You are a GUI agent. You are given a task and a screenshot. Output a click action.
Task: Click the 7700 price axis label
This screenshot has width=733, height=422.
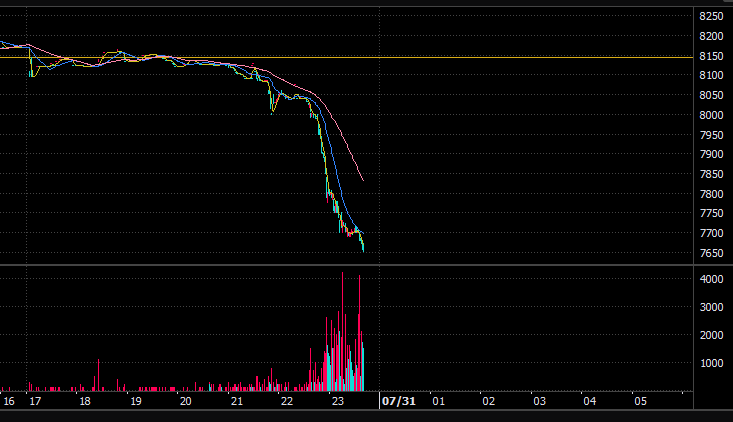coord(711,233)
